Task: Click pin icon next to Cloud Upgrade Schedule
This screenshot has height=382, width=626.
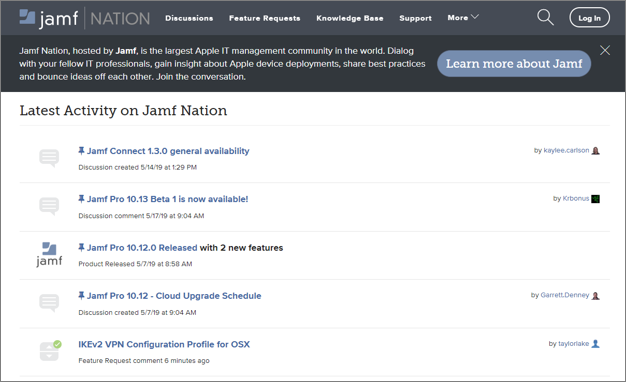Action: pyautogui.click(x=81, y=295)
